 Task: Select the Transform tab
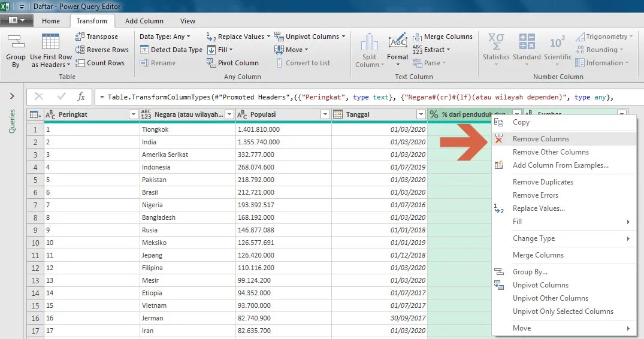click(x=92, y=21)
